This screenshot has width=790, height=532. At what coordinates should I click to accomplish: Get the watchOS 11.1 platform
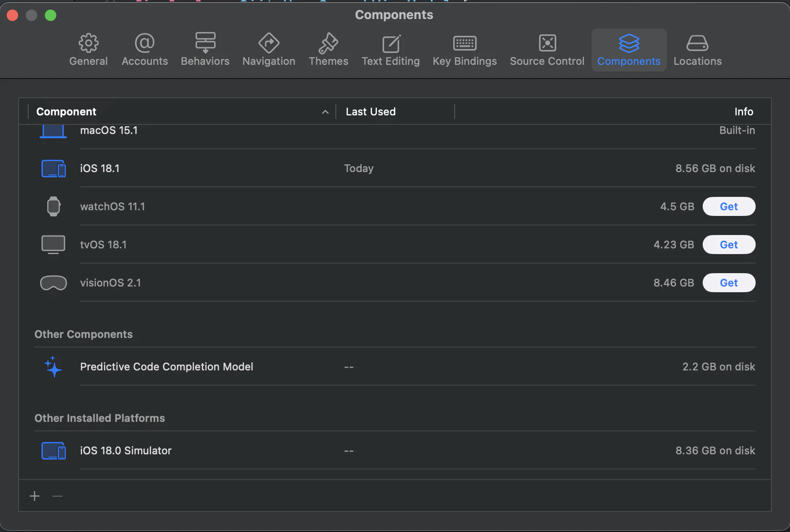pyautogui.click(x=729, y=206)
